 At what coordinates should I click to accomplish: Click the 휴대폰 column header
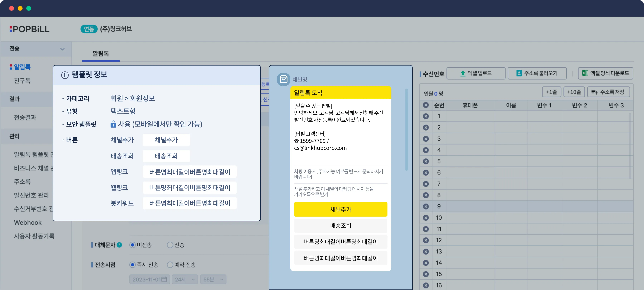[x=470, y=105]
